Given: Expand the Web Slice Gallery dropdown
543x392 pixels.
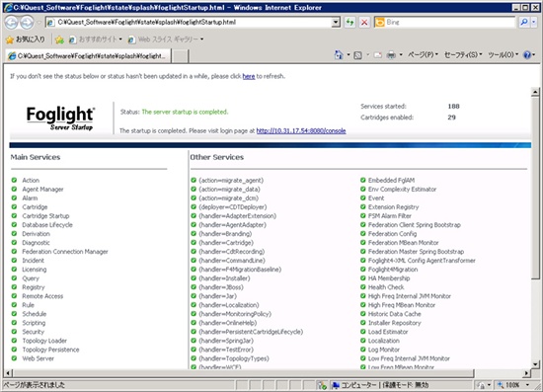Looking at the screenshot, I should coord(201,39).
